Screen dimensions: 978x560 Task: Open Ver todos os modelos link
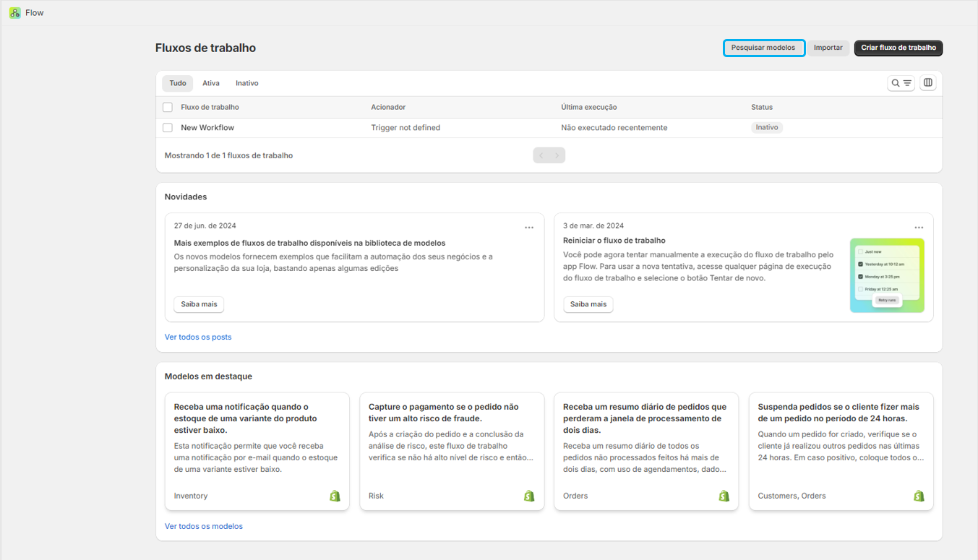(204, 526)
